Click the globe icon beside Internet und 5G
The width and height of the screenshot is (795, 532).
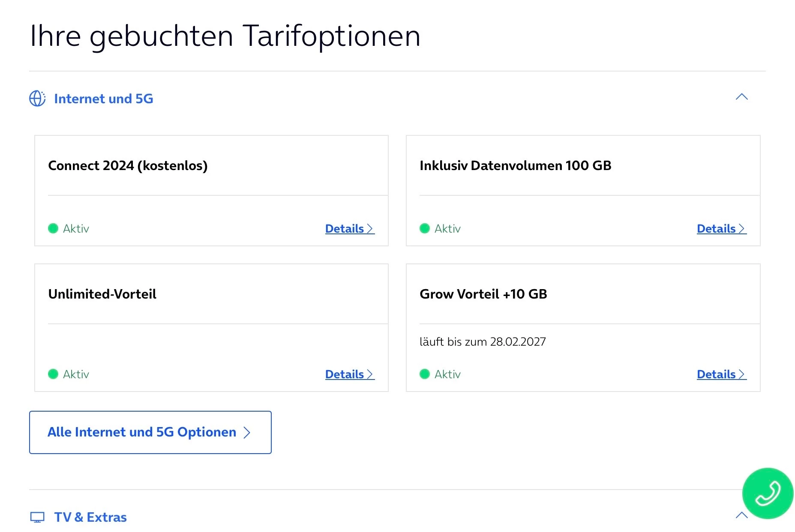(x=37, y=99)
